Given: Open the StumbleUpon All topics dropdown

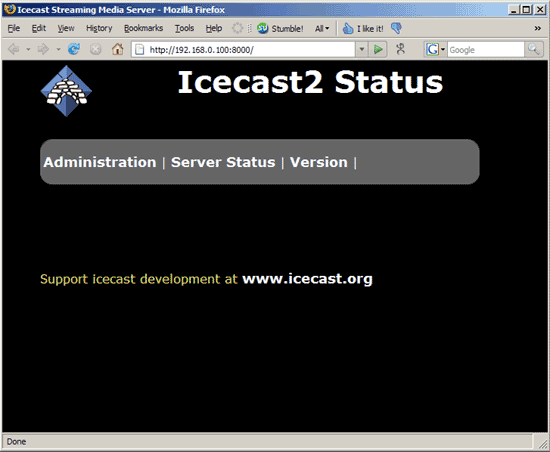Looking at the screenshot, I should click(322, 28).
